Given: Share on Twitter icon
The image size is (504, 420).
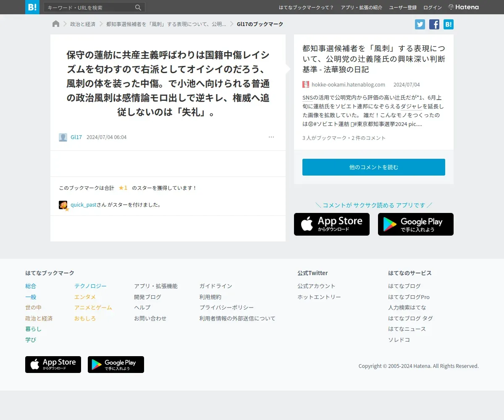Looking at the screenshot, I should point(420,24).
